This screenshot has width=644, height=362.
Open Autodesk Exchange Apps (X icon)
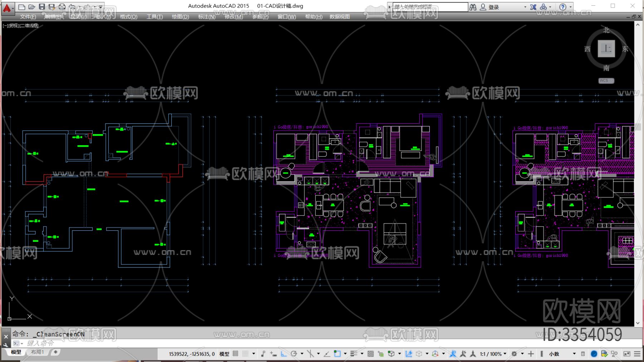click(x=533, y=7)
